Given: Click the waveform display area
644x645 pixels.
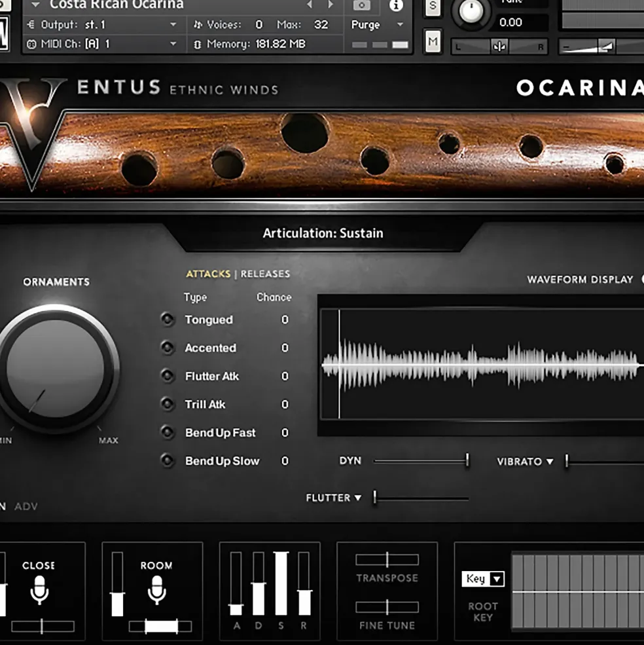Looking at the screenshot, I should coord(482,365).
